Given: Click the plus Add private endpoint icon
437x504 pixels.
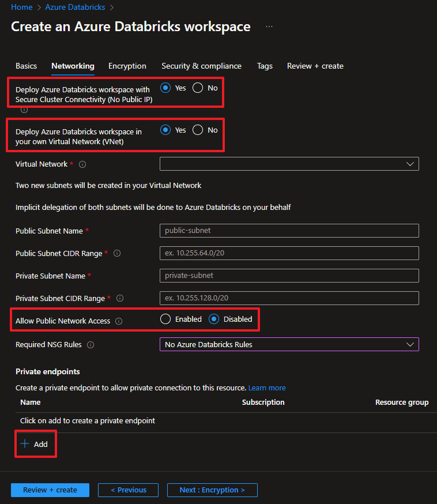Looking at the screenshot, I should click(25, 444).
